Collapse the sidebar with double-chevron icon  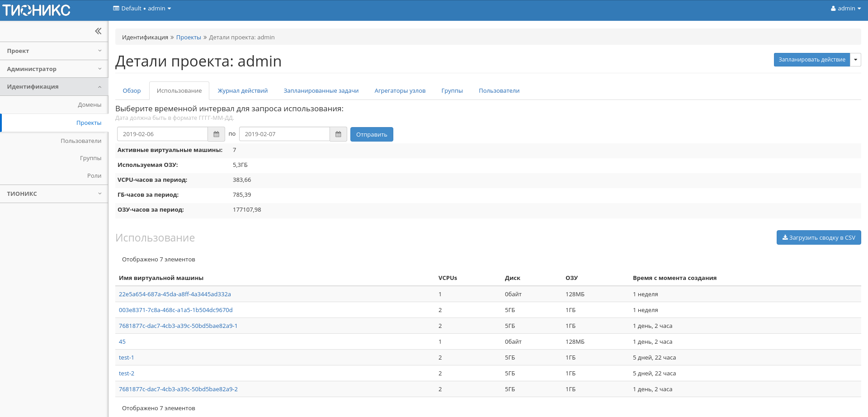pyautogui.click(x=98, y=31)
